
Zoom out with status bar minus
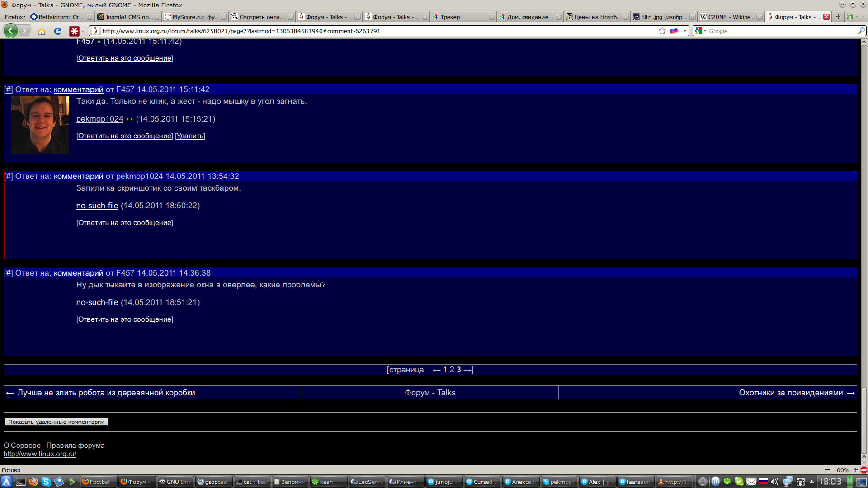pyautogui.click(x=827, y=470)
